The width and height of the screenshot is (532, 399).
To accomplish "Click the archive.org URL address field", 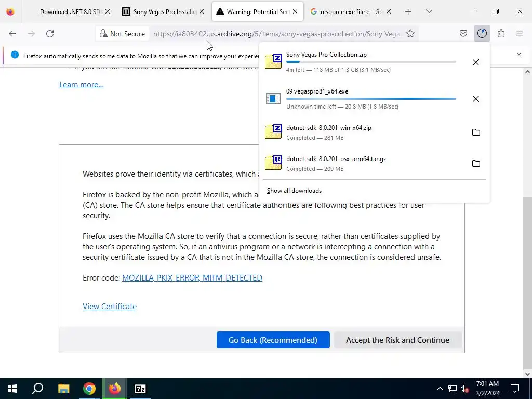I will (x=276, y=34).
